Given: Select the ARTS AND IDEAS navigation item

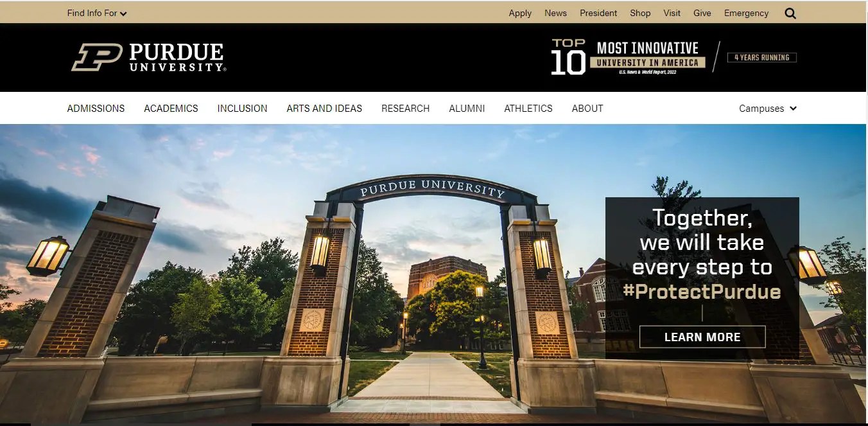Looking at the screenshot, I should click(x=324, y=108).
